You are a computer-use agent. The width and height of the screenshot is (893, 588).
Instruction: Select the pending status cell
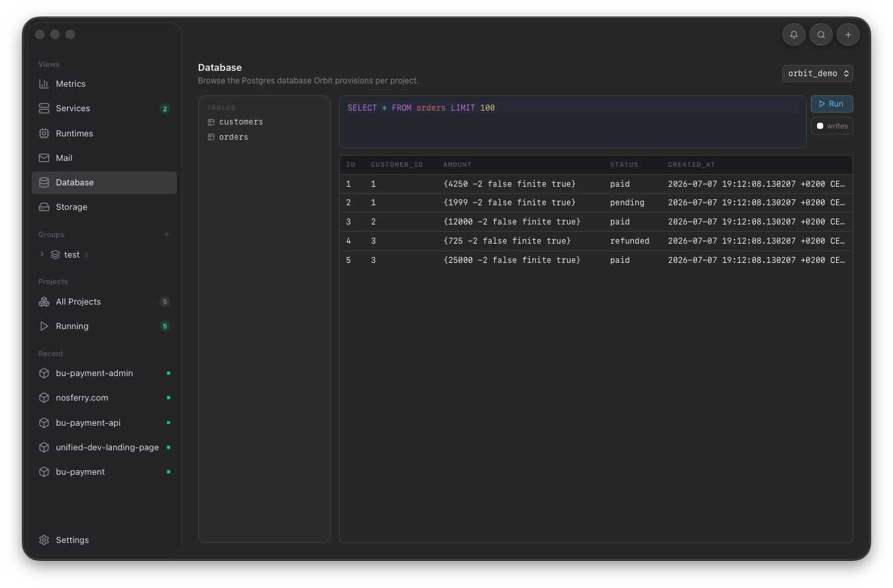pos(627,203)
